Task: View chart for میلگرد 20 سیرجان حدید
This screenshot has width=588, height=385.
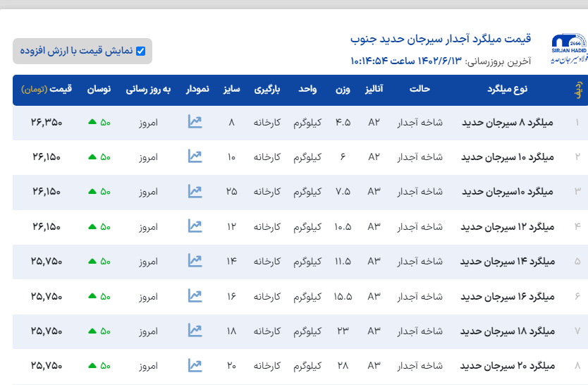Action: pyautogui.click(x=195, y=365)
